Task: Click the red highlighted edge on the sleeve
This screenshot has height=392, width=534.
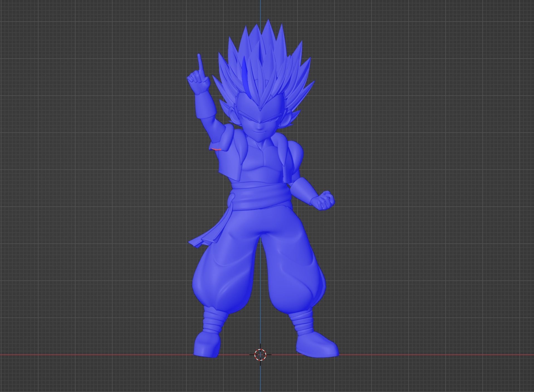Action: [x=216, y=150]
